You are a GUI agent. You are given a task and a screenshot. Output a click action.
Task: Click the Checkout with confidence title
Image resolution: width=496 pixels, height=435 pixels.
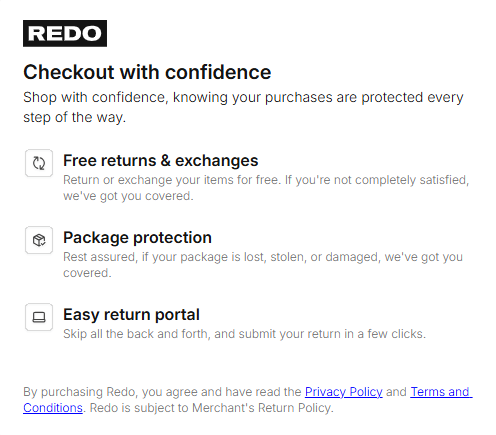pyautogui.click(x=147, y=72)
